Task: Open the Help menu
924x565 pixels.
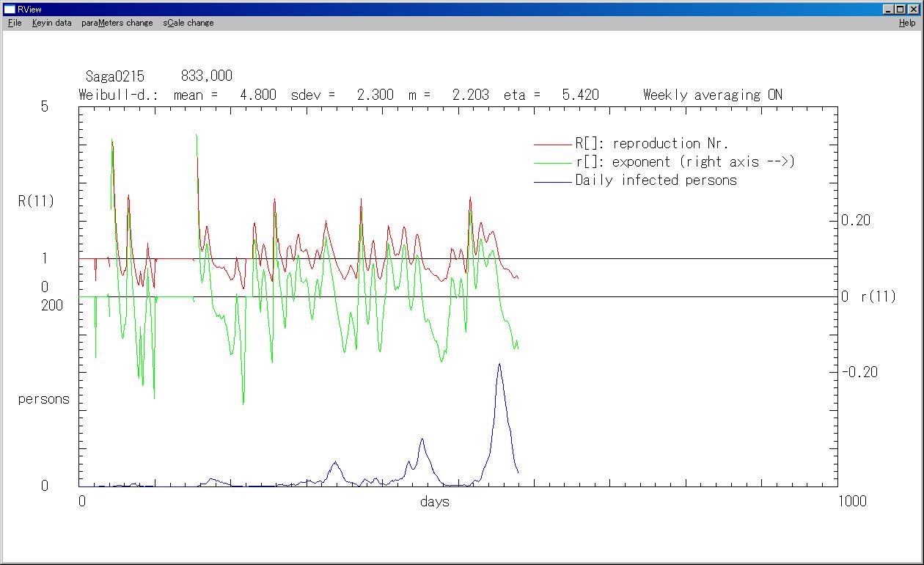Action: [907, 23]
